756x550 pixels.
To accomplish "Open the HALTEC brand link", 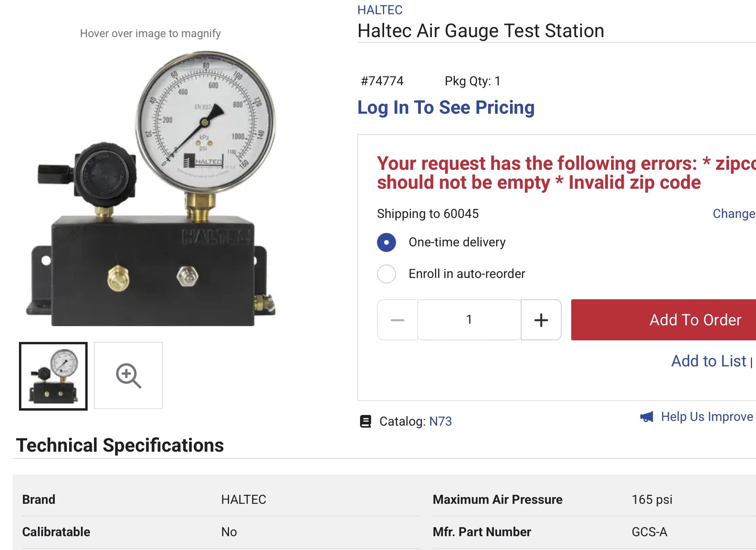I will coord(380,10).
